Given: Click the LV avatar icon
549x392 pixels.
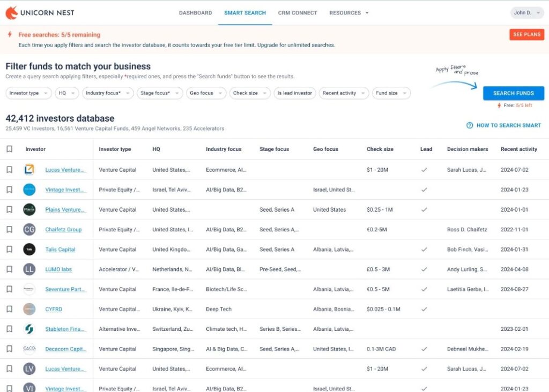Looking at the screenshot, I should [29, 368].
